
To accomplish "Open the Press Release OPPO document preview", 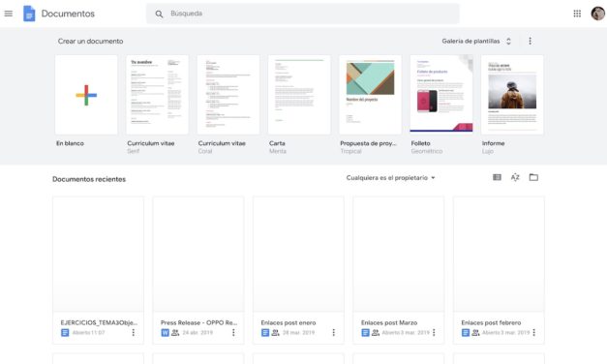I will [198, 254].
